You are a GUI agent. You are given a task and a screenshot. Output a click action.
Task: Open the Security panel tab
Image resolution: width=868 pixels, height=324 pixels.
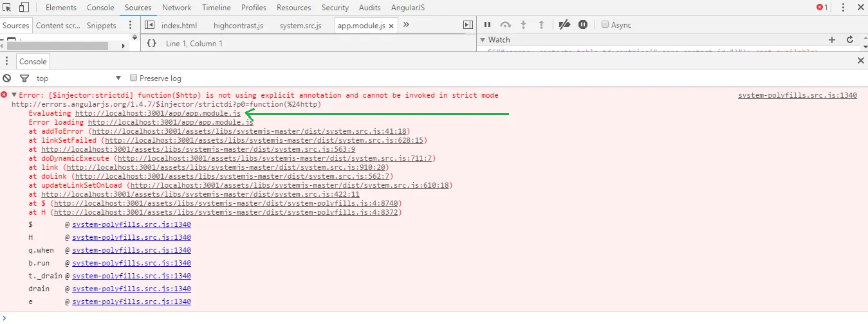point(335,8)
